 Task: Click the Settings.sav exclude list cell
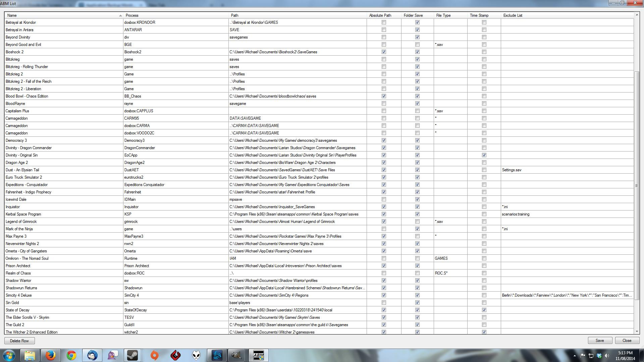(567, 170)
